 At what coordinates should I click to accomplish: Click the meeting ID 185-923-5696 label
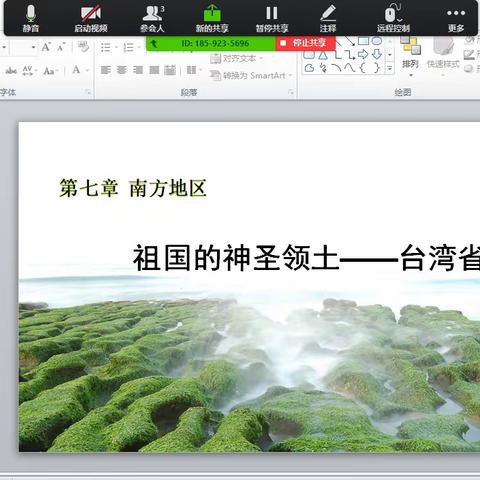point(215,43)
